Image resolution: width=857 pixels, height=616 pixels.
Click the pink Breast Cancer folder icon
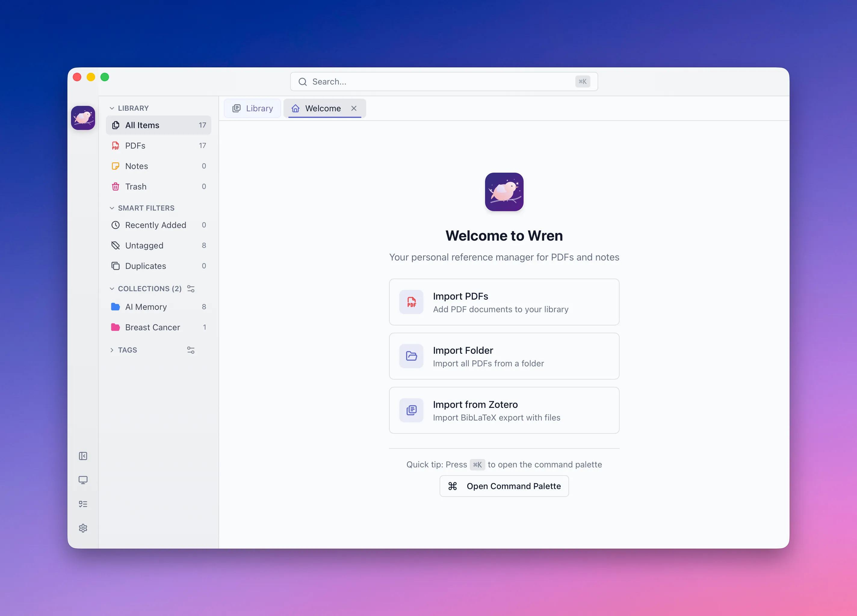116,327
